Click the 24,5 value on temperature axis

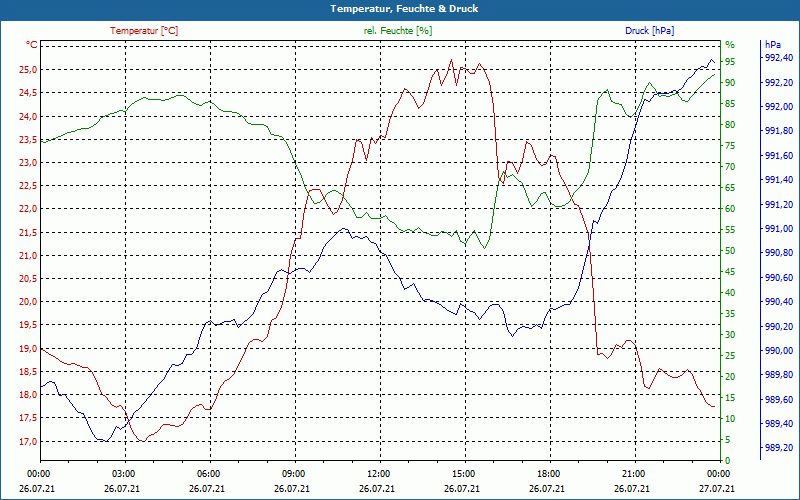click(x=28, y=93)
